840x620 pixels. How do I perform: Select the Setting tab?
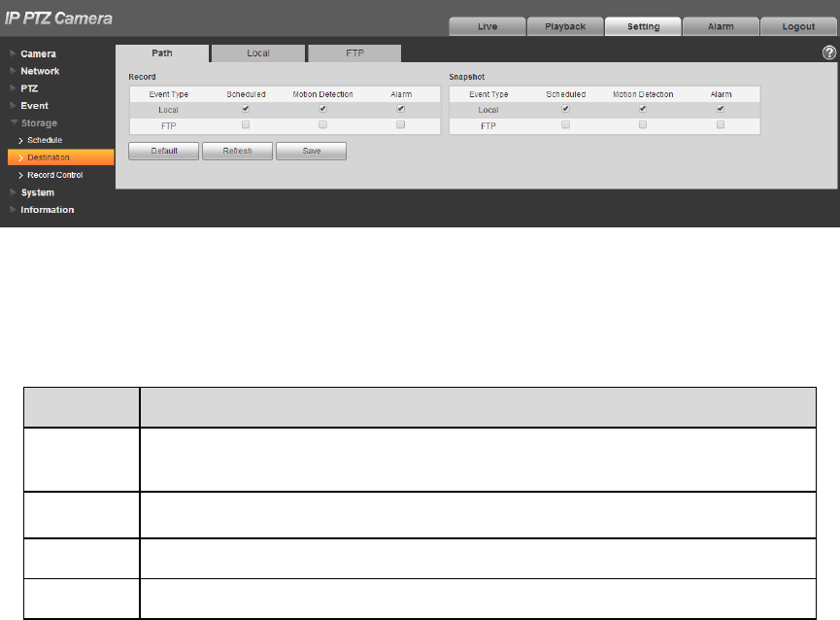pyautogui.click(x=643, y=26)
